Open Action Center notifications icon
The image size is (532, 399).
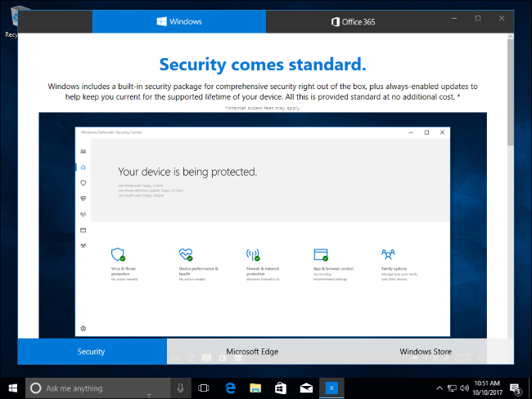[x=515, y=389]
